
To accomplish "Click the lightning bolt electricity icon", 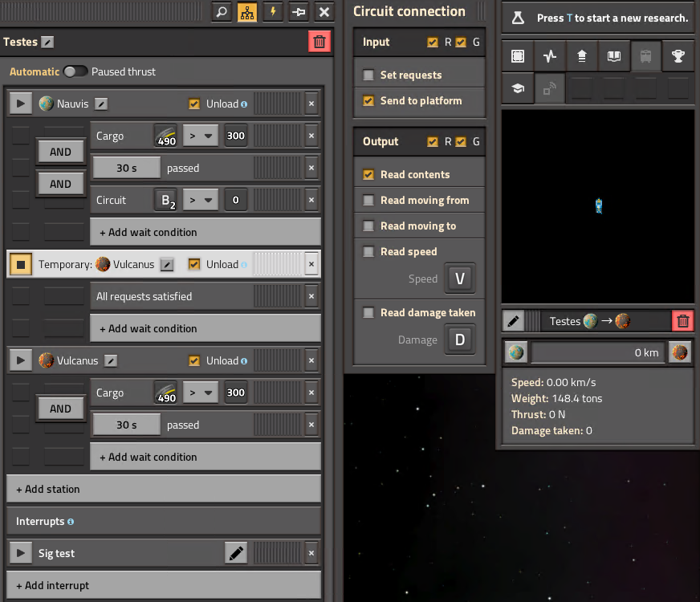I will [x=273, y=11].
